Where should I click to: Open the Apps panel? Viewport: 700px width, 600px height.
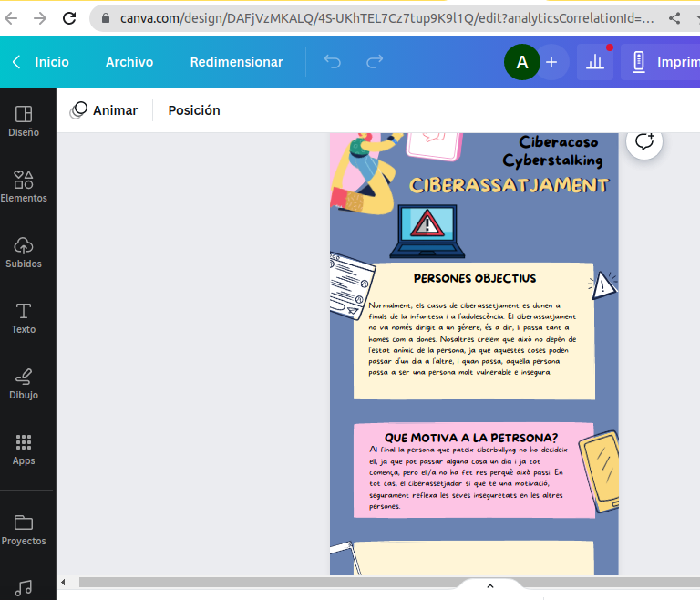click(24, 450)
